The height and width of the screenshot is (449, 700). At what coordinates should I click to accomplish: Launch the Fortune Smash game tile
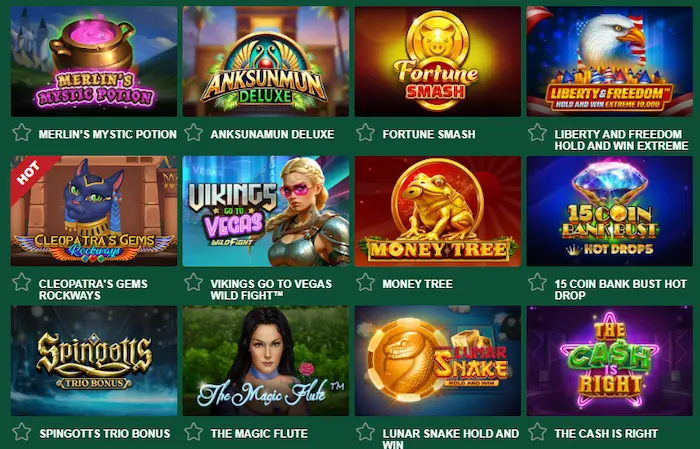point(438,62)
